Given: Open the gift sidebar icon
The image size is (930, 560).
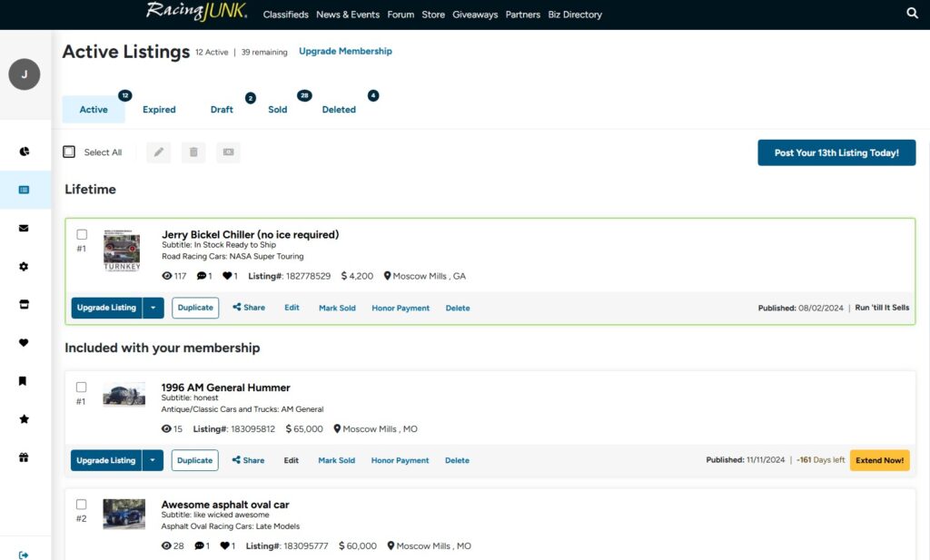Looking at the screenshot, I should coord(24,457).
